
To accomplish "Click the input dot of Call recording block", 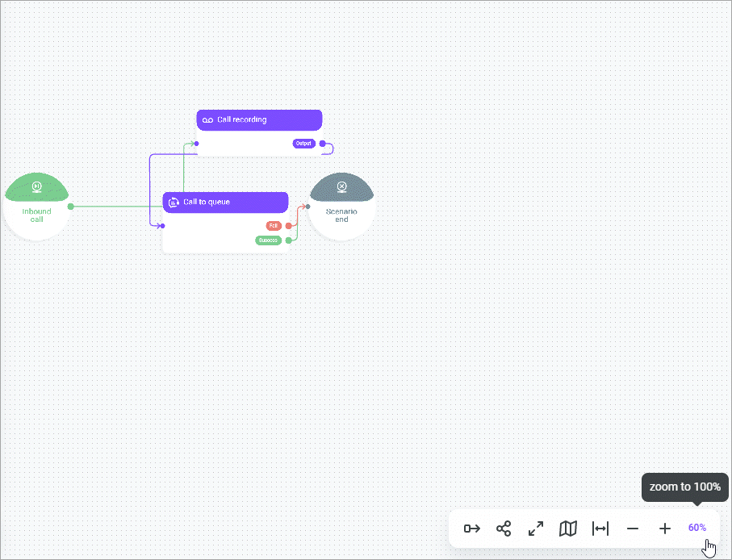I will (x=197, y=144).
